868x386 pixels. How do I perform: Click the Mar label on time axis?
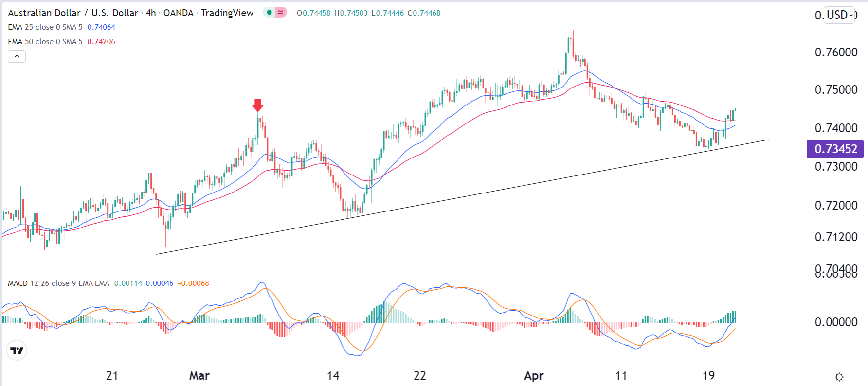click(199, 376)
